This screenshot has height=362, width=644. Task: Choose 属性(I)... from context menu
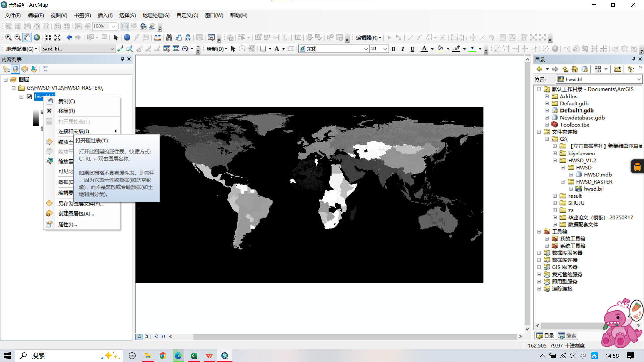tap(68, 224)
